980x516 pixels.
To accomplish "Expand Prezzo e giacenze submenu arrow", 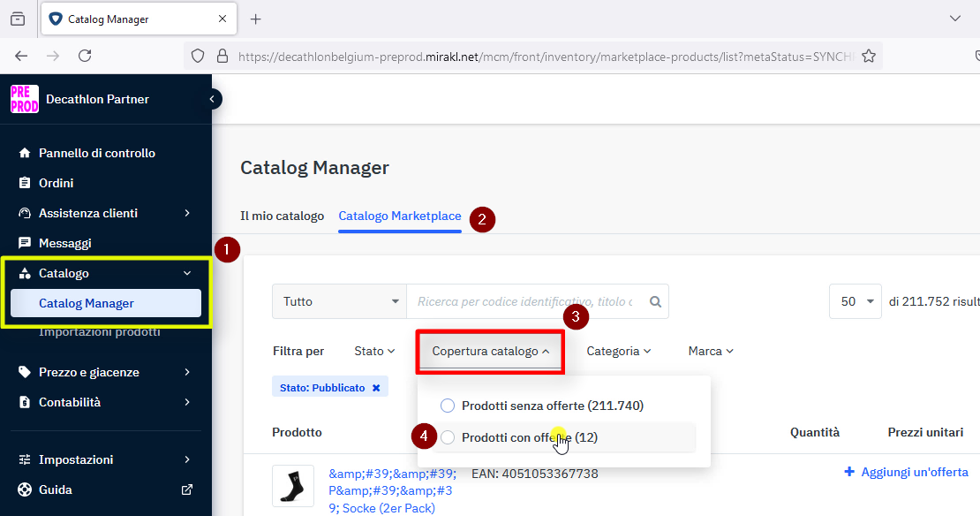I will (x=187, y=372).
